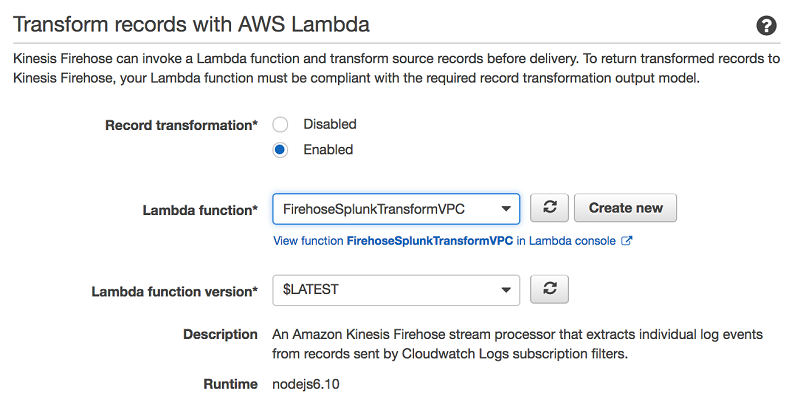Viewport: 800px width, 407px height.
Task: Open the $LATEST version dropdown
Action: pyautogui.click(x=396, y=290)
